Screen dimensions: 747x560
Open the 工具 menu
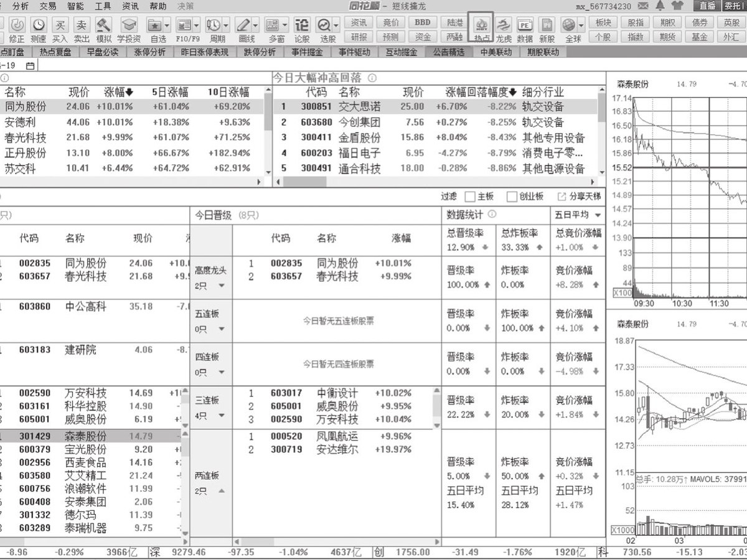tap(103, 6)
